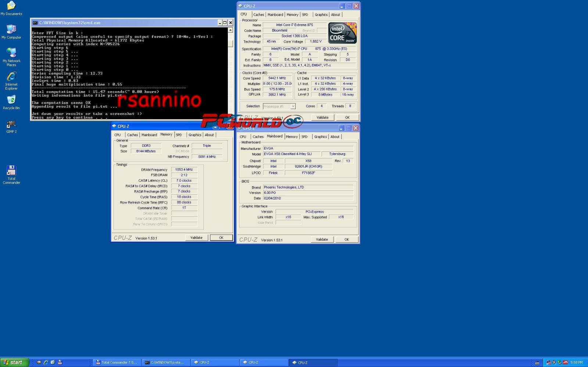Click the CPU-Z title icon in the Memory window
The height and width of the screenshot is (367, 588).
pyautogui.click(x=114, y=126)
